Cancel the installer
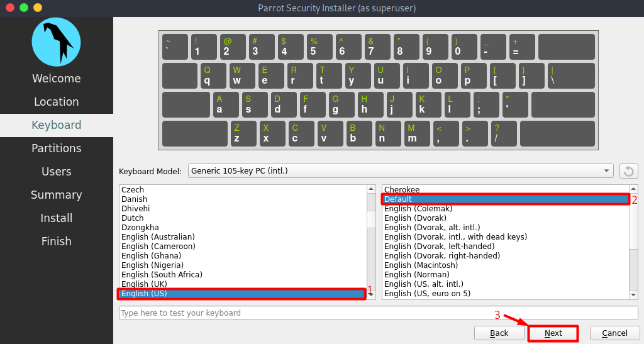The height and width of the screenshot is (344, 644). coord(614,333)
